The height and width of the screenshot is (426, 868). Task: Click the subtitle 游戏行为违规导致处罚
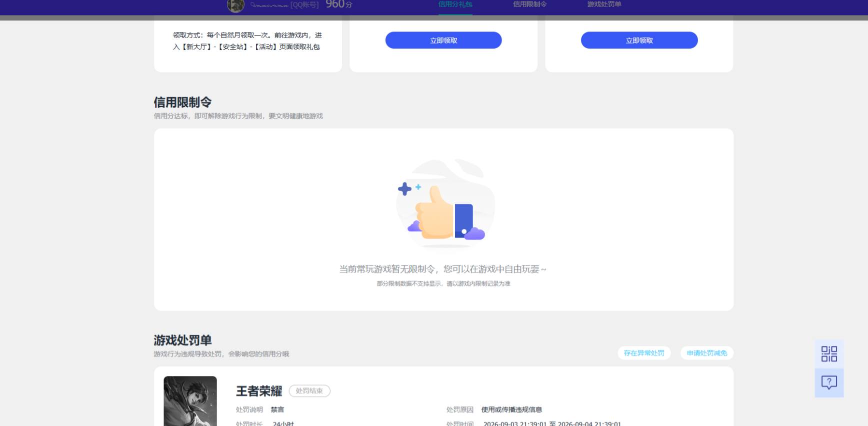pos(188,354)
